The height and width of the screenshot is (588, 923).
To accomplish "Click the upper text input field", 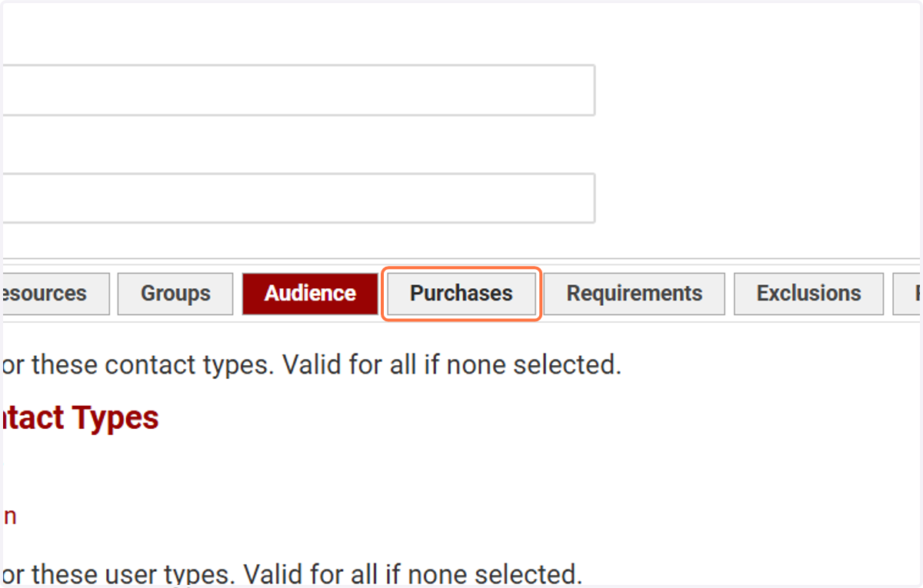I will click(x=298, y=90).
